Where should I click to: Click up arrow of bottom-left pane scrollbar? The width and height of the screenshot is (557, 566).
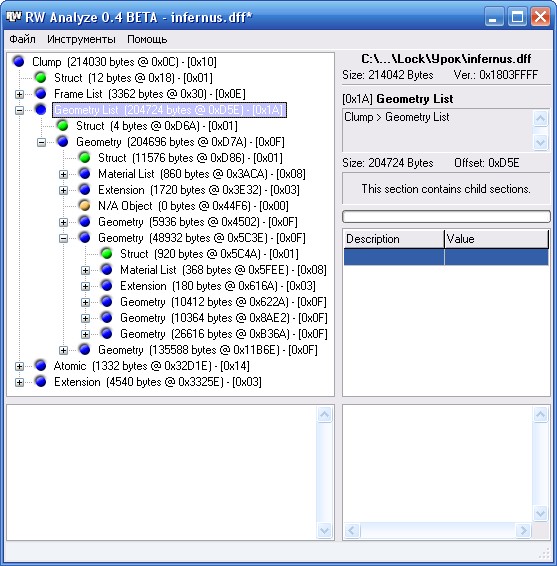coord(324,415)
